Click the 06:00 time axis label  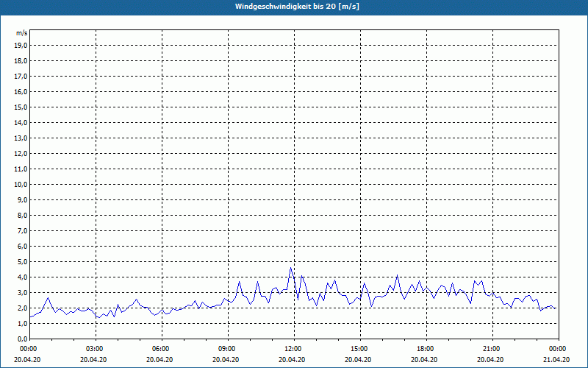(160, 349)
